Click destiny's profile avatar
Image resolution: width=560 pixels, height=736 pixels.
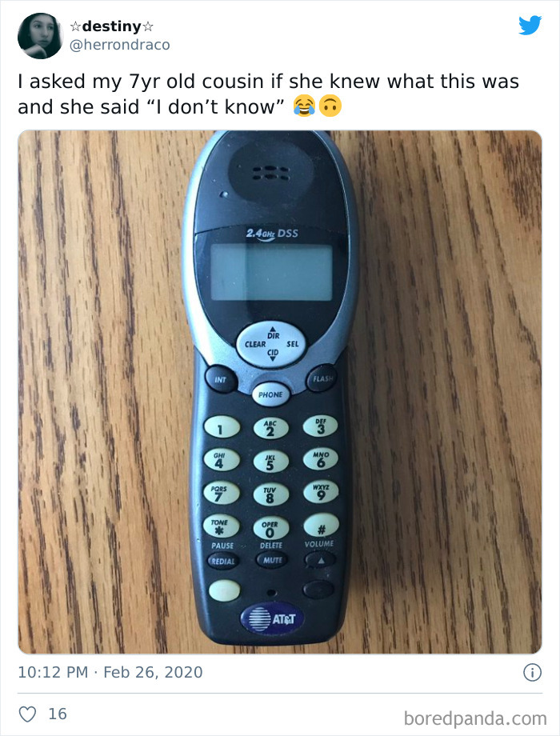click(x=40, y=36)
